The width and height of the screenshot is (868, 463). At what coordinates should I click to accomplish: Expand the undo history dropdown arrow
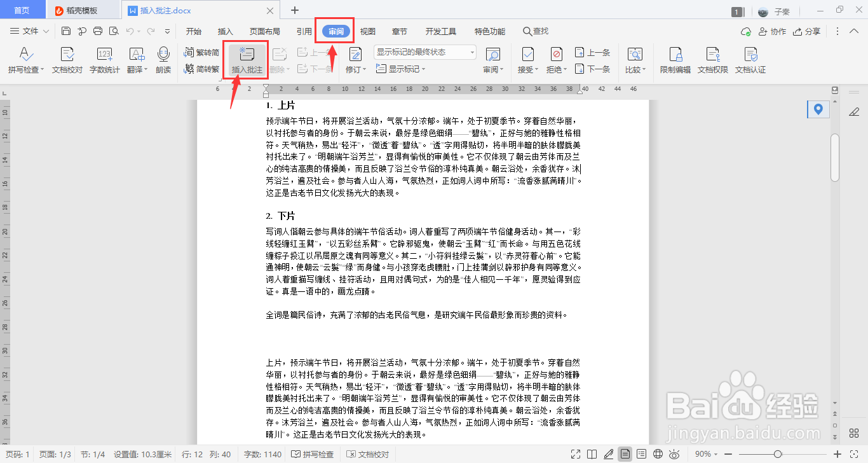tap(139, 31)
